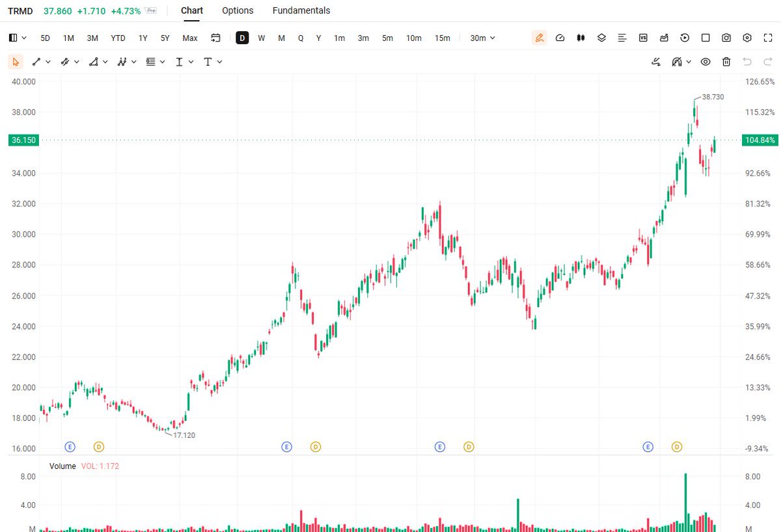Select the 5m interval
781x532 pixels.
point(387,38)
